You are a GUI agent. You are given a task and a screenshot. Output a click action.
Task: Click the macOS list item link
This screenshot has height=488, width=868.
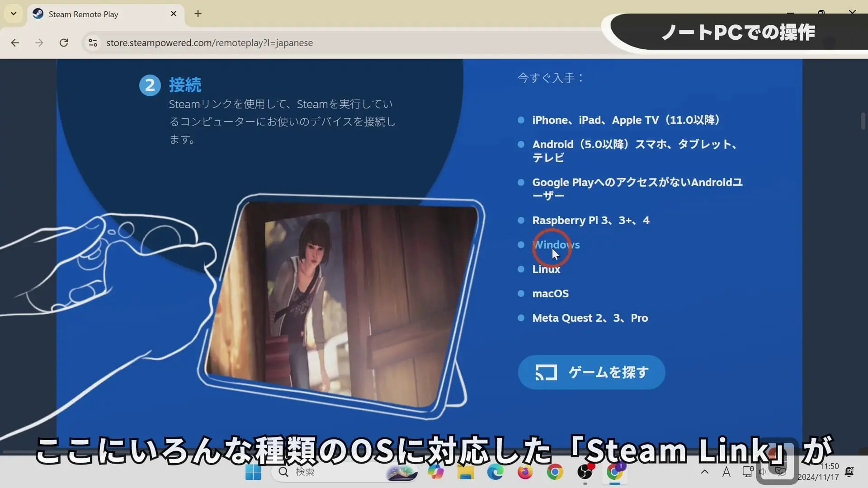pyautogui.click(x=551, y=293)
